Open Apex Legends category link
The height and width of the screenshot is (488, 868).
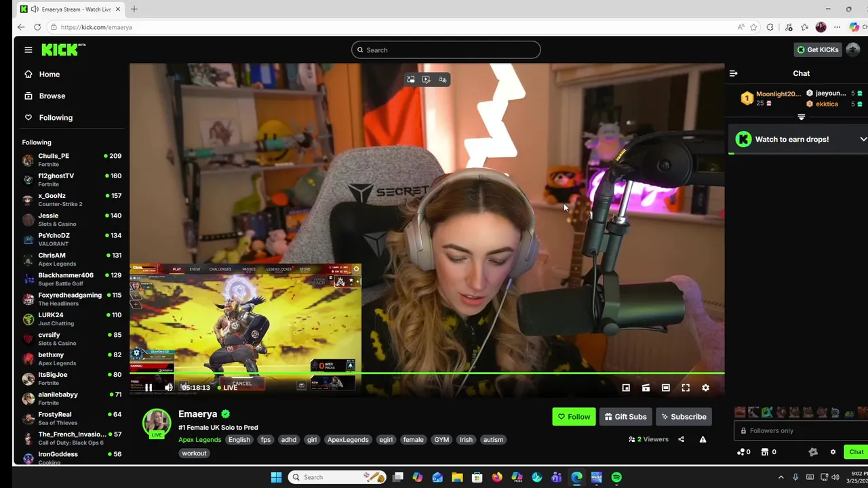click(x=199, y=439)
